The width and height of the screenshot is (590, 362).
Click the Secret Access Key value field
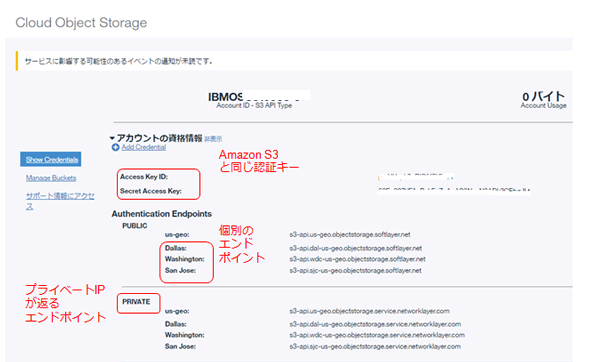[x=454, y=191]
